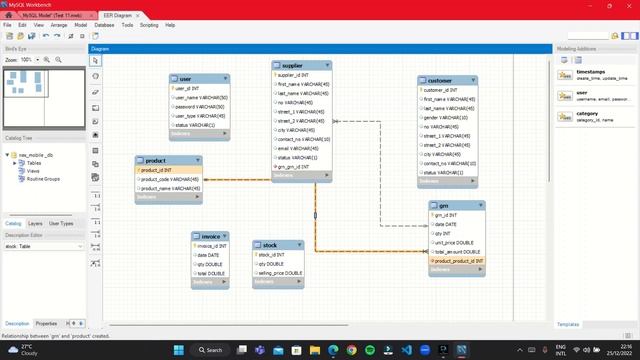Image resolution: width=640 pixels, height=360 pixels.
Task: Open the Scripting menu
Action: coord(149,25)
